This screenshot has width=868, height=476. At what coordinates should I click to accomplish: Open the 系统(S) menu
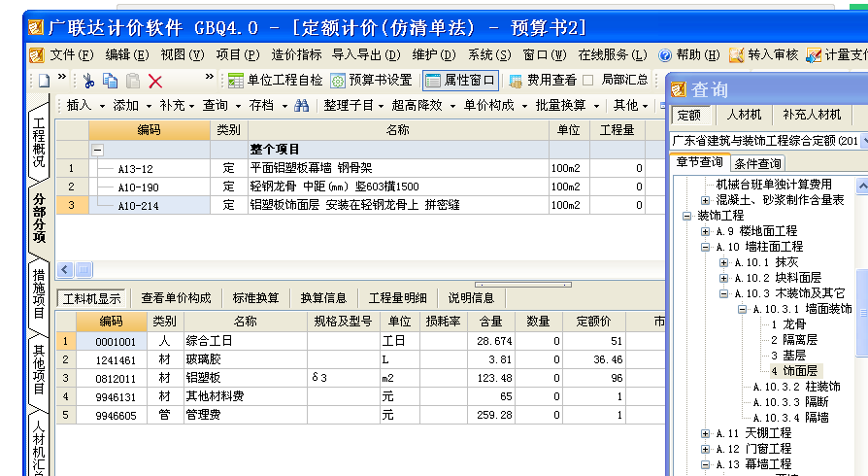489,54
